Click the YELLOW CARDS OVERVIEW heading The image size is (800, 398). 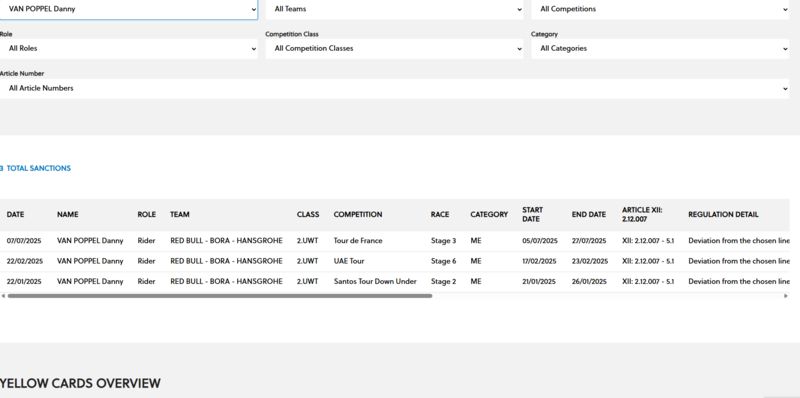(80, 384)
